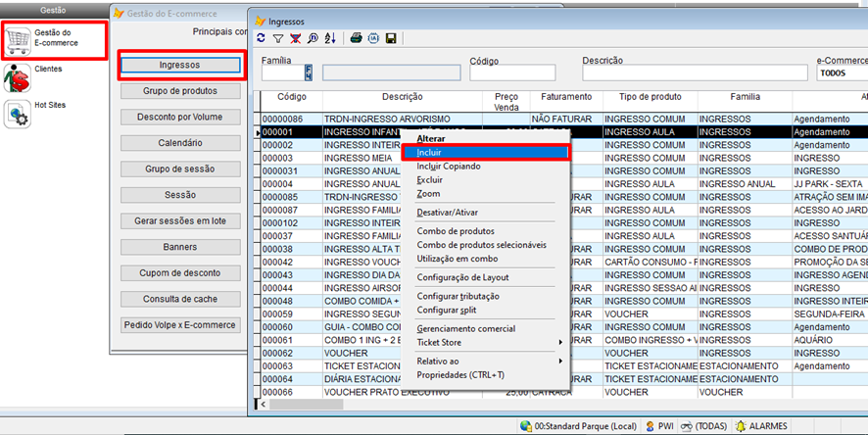Open the Hot Sites sidebar icon
Screen dimensions: 868x435
coord(18,112)
